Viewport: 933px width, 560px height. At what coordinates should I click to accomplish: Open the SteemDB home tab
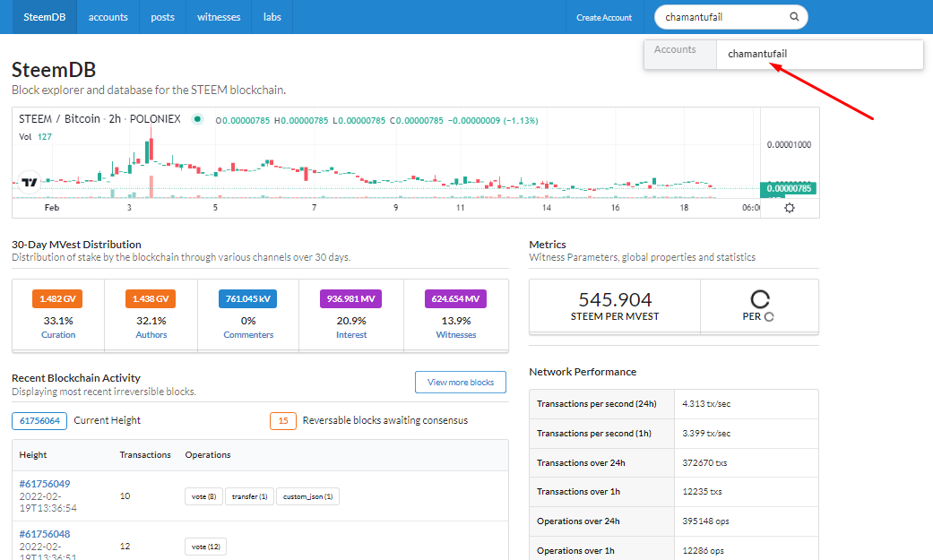(x=44, y=17)
